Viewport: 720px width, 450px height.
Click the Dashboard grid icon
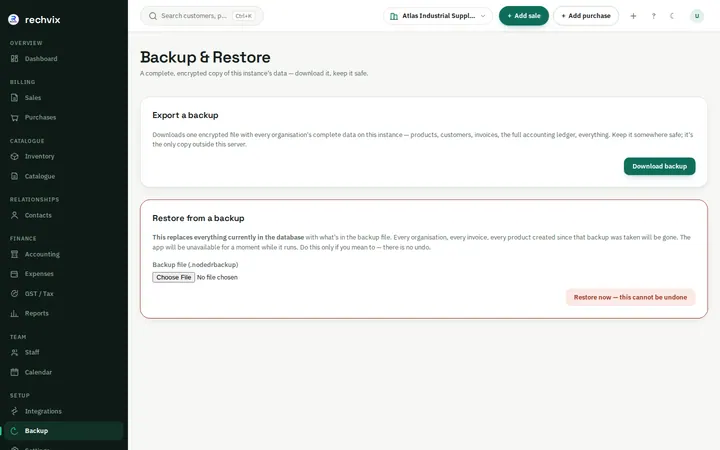point(15,59)
